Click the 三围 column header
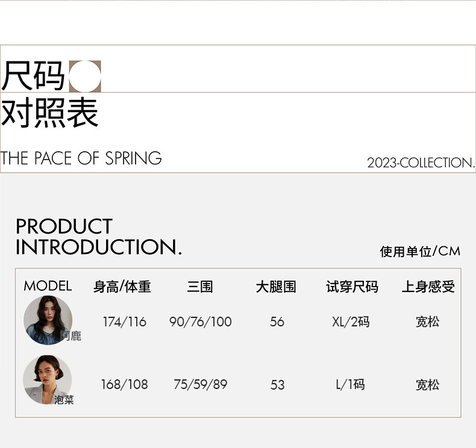The height and width of the screenshot is (448, 476). click(x=199, y=287)
